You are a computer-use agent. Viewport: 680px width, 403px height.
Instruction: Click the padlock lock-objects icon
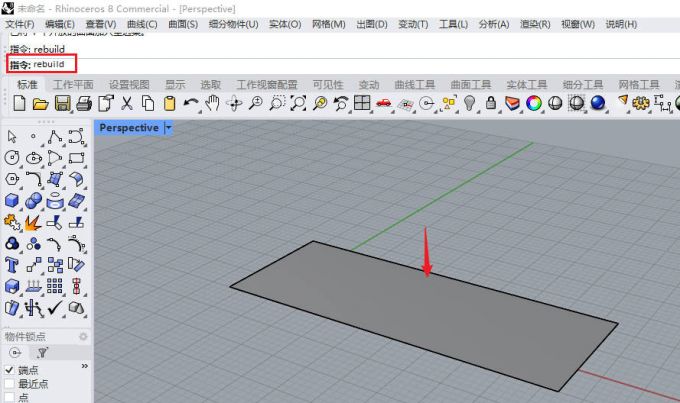pyautogui.click(x=491, y=104)
